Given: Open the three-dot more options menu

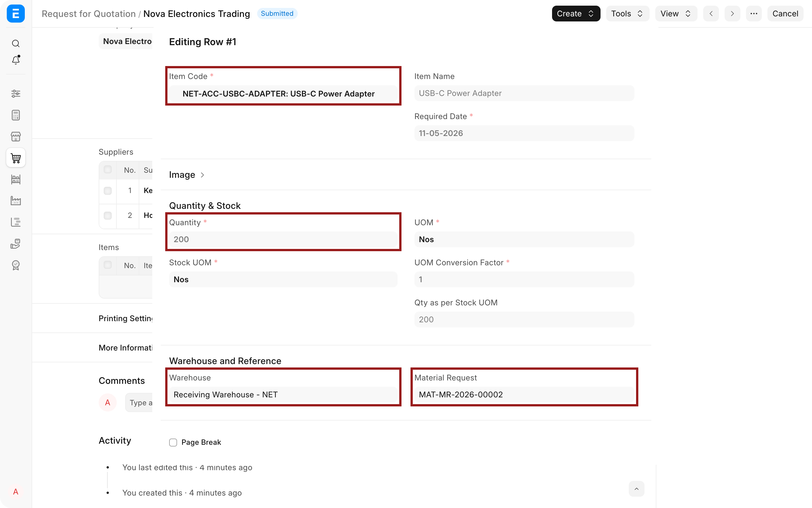Looking at the screenshot, I should [754, 14].
